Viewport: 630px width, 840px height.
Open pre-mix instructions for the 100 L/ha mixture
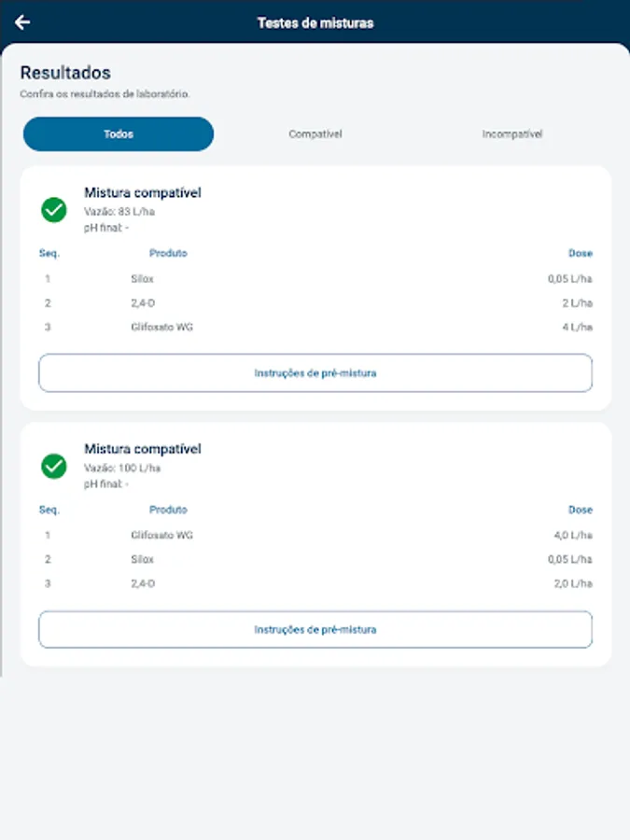pos(315,630)
